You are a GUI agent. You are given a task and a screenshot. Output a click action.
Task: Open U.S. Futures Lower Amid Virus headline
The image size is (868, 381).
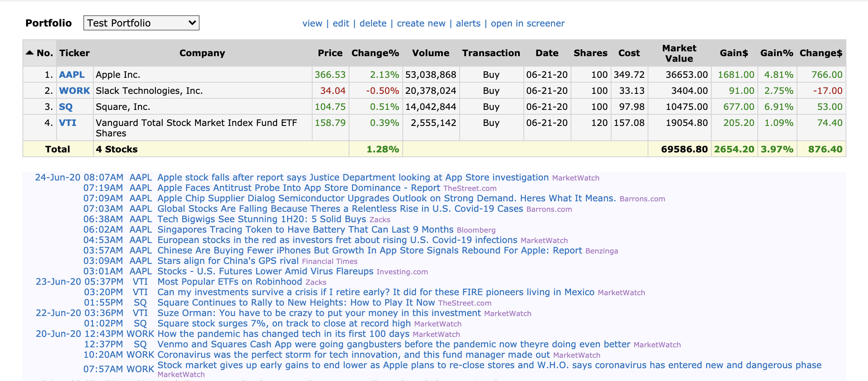(265, 271)
